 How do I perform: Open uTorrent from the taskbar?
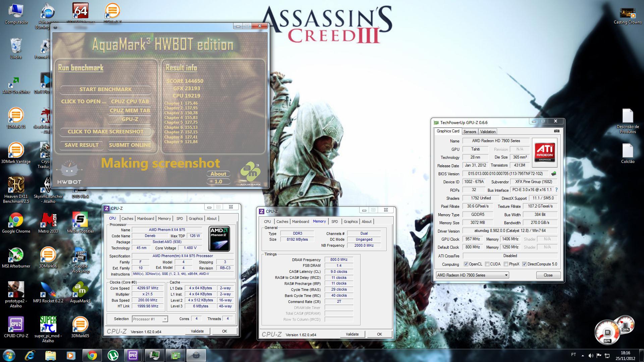(x=114, y=355)
